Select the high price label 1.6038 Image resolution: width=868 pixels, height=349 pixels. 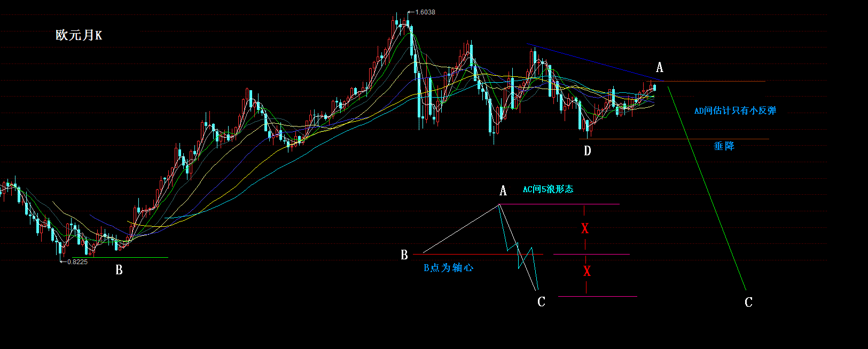coord(425,12)
